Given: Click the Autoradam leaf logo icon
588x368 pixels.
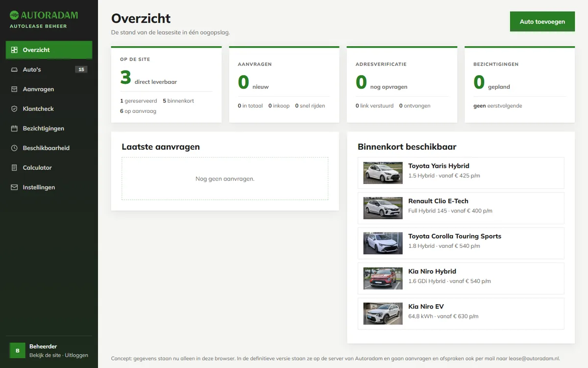Looking at the screenshot, I should pyautogui.click(x=14, y=15).
